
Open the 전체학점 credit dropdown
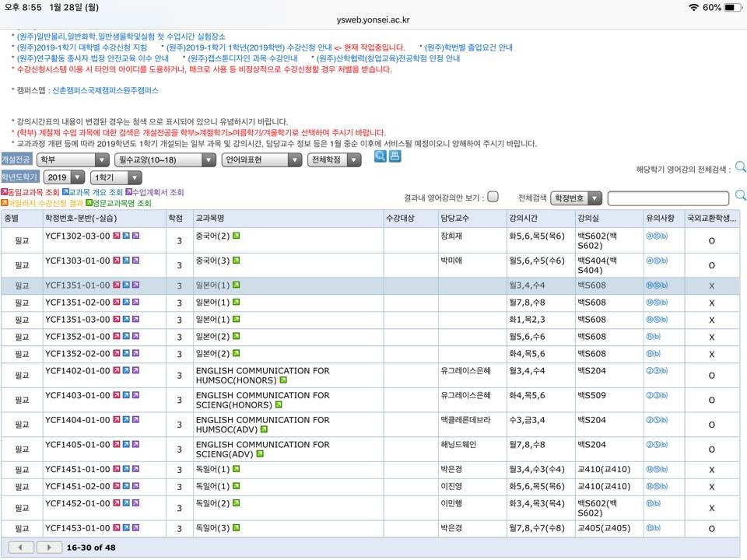point(335,160)
